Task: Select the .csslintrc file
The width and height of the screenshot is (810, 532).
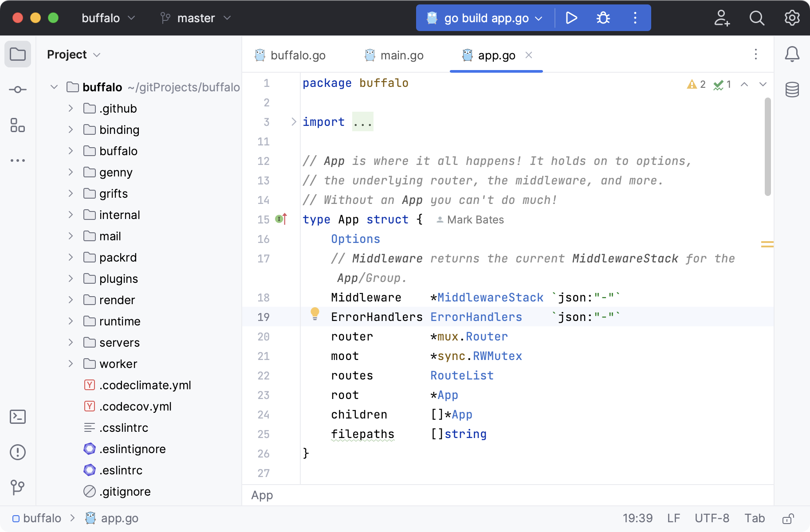Action: (116, 427)
